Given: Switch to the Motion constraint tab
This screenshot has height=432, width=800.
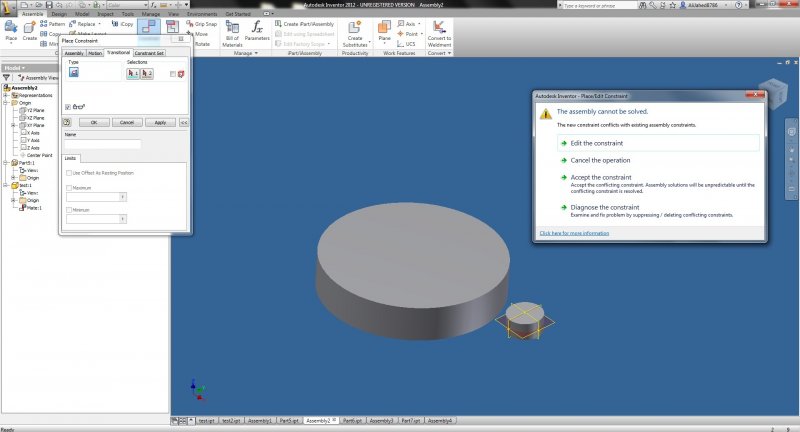Looking at the screenshot, I should tap(94, 53).
